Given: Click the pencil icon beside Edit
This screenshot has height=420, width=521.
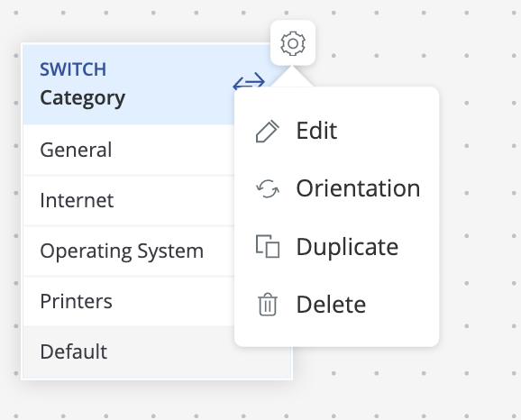Looking at the screenshot, I should click(268, 132).
